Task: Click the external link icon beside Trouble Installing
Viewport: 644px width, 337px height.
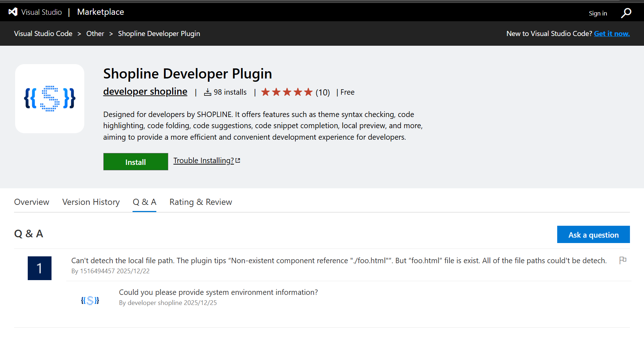Action: click(x=238, y=161)
